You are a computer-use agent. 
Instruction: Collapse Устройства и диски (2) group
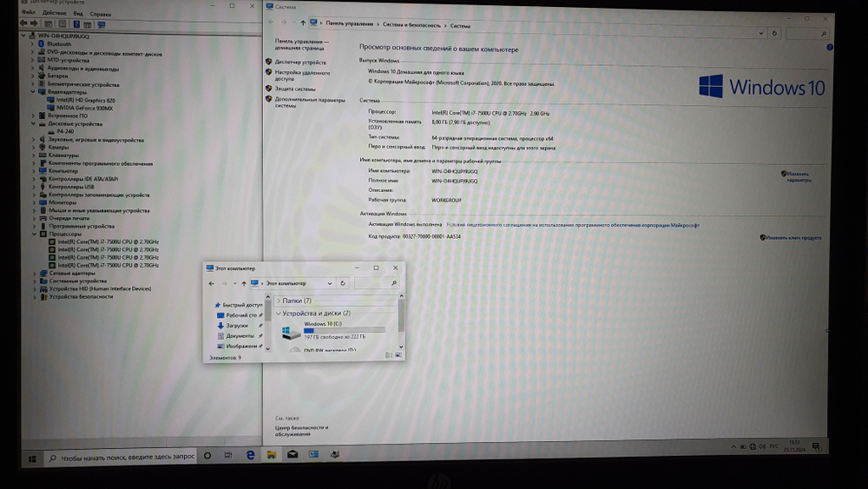point(279,314)
